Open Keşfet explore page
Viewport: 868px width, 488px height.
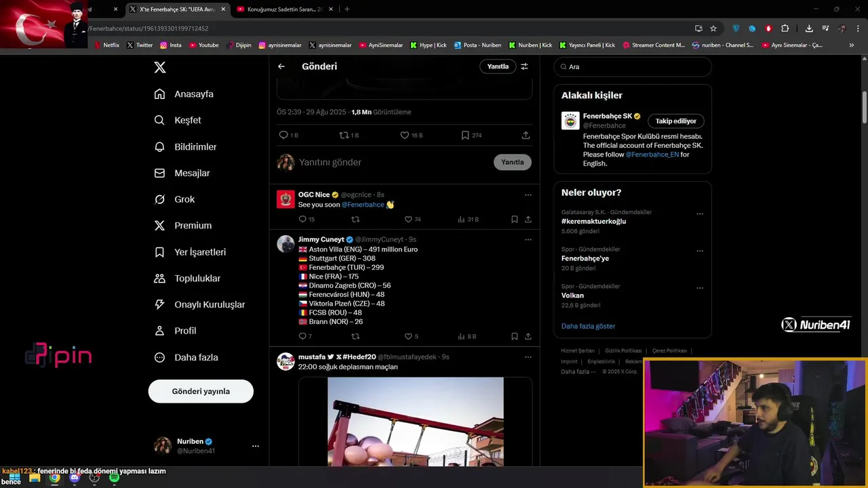point(178,120)
